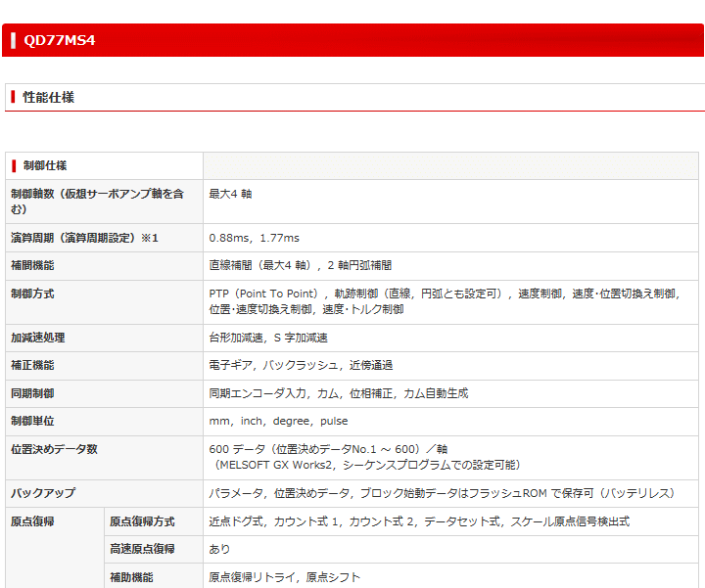Screen dimensions: 705x588
Task: Click the 位置決めデータ数 row label
Action: [54, 449]
